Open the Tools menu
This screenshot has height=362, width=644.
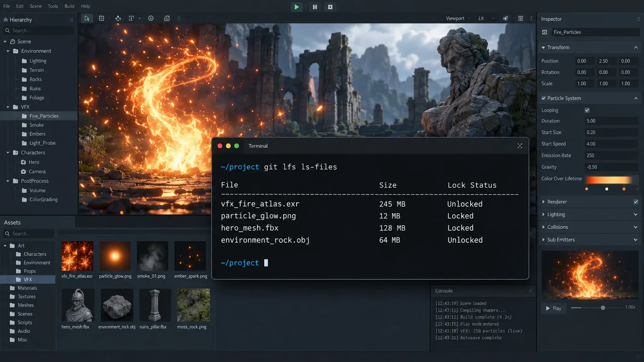[x=53, y=6]
